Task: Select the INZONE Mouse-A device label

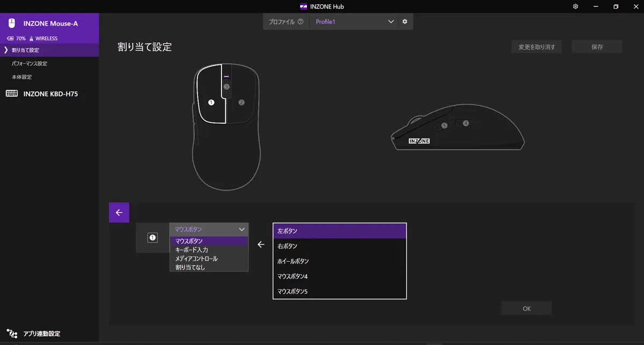Action: click(x=50, y=24)
